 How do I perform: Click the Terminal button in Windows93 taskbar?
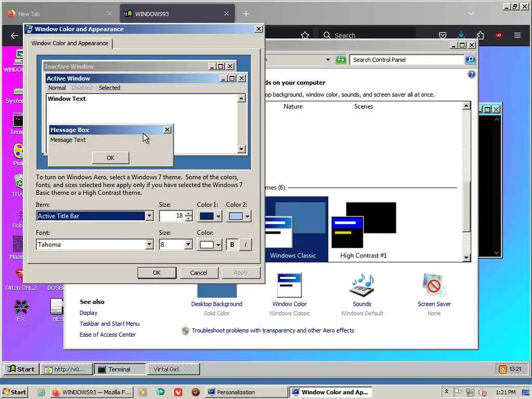tap(120, 369)
